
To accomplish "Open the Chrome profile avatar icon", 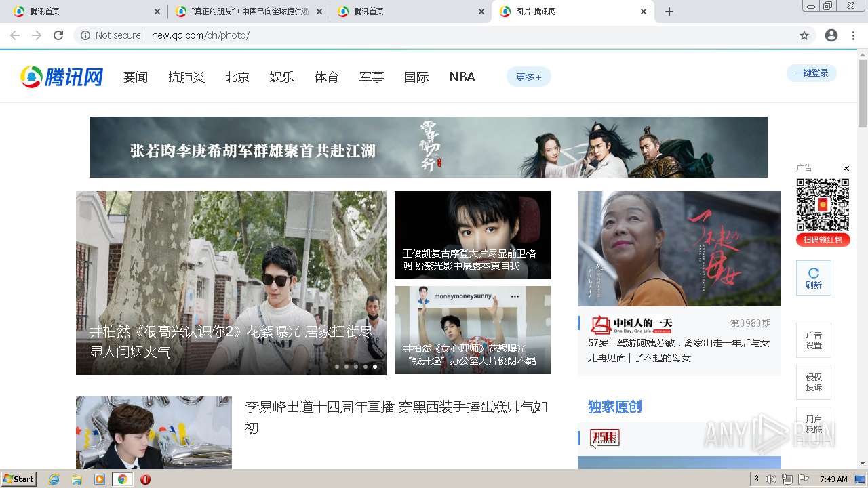I will (831, 35).
